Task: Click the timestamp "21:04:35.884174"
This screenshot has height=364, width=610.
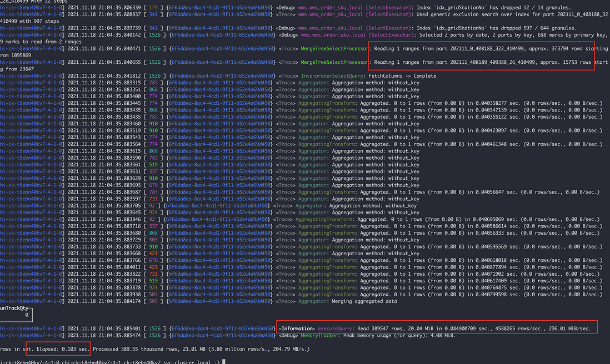Action: [x=119, y=301]
